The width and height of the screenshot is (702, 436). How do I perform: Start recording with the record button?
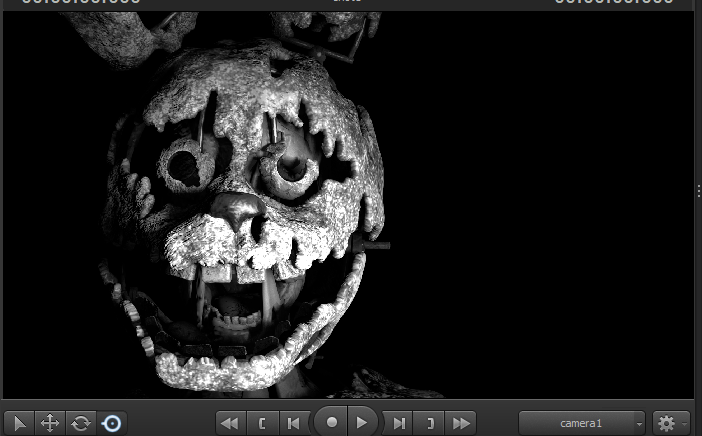pyautogui.click(x=331, y=422)
